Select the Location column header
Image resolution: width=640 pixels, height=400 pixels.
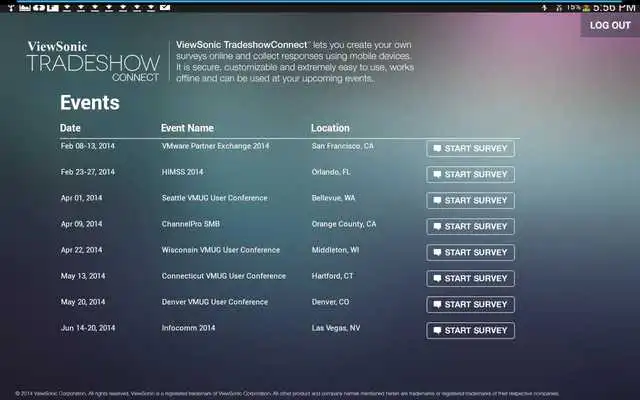click(x=330, y=128)
